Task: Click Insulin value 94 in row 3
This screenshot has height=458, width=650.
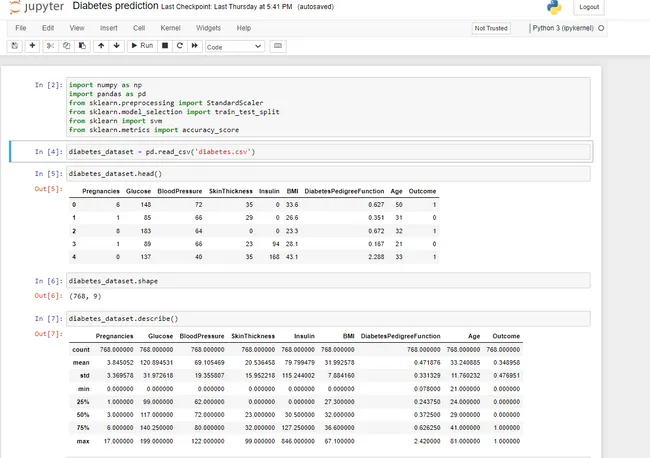Action: (276, 244)
